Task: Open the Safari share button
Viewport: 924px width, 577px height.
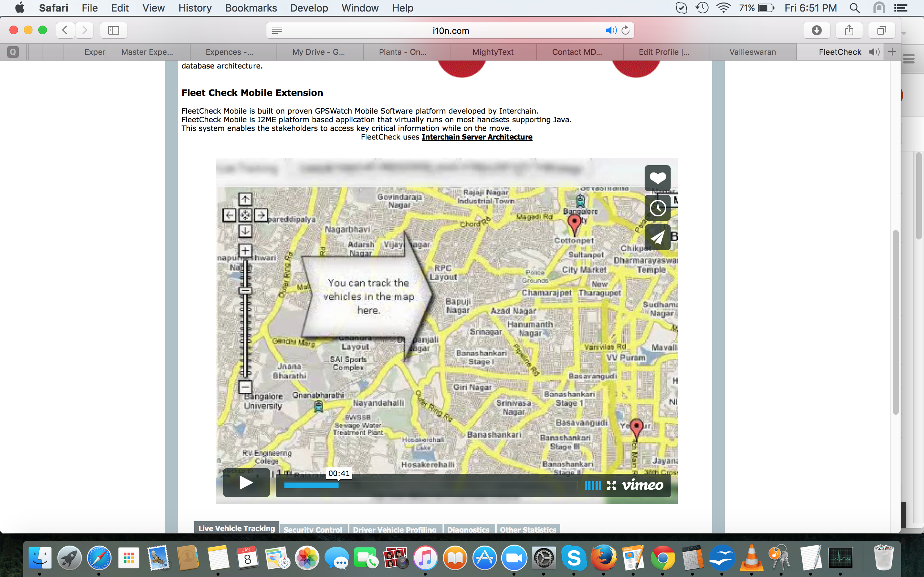Action: click(849, 30)
